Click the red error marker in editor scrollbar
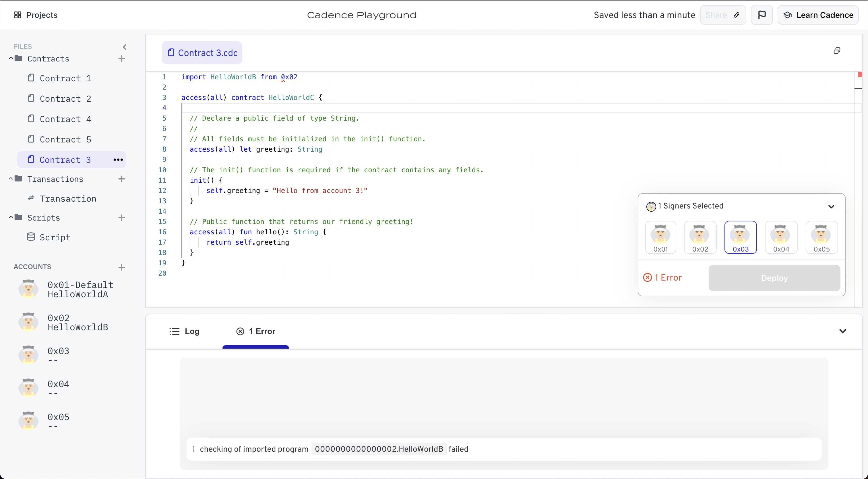The width and height of the screenshot is (868, 479). tap(860, 74)
